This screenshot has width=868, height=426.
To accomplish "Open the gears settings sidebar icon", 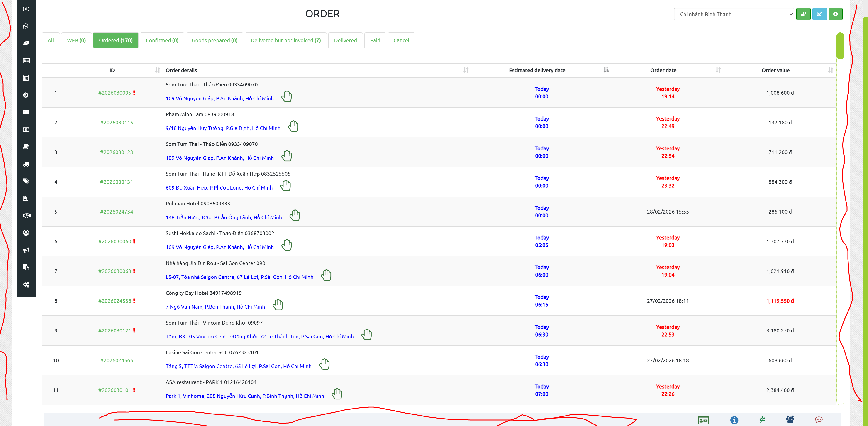I will (x=26, y=284).
